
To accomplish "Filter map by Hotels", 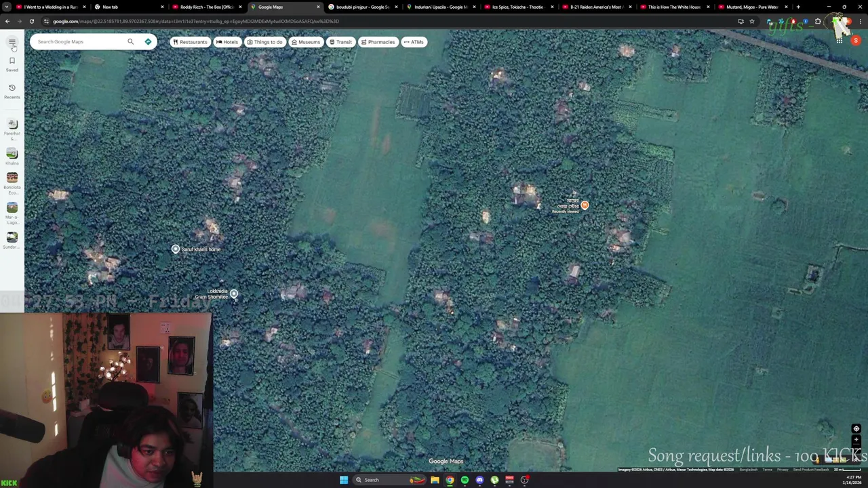I will coord(227,42).
